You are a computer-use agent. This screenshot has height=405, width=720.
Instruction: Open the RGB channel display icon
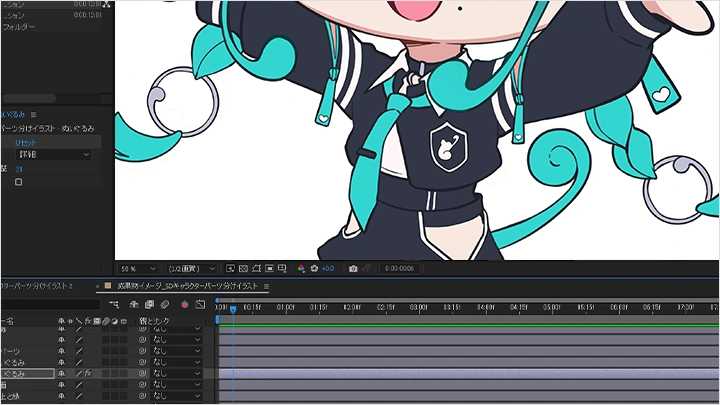tap(301, 268)
